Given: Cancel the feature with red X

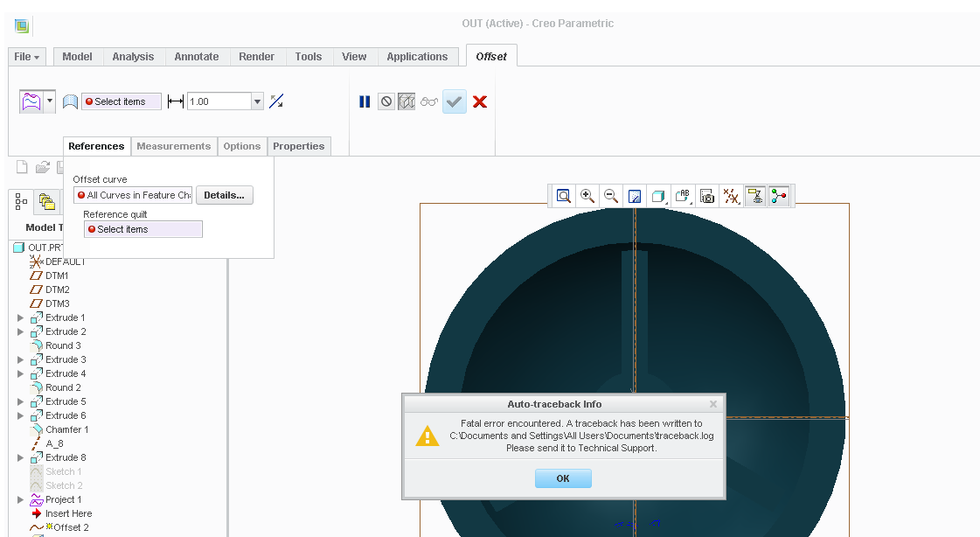Looking at the screenshot, I should [480, 101].
